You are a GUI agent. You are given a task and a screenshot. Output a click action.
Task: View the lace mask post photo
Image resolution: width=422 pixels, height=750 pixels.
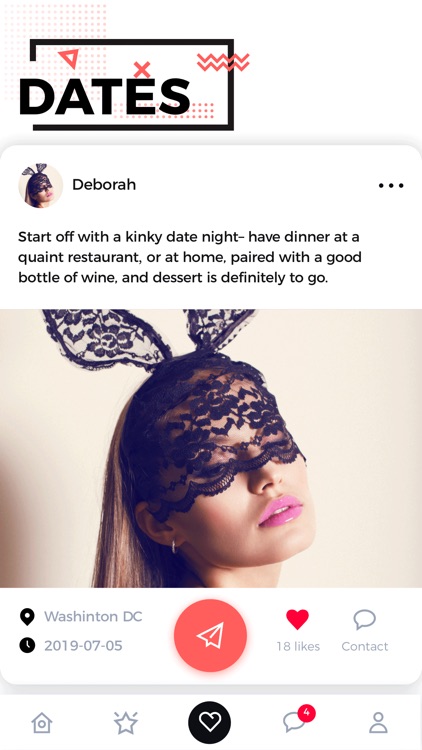[211, 448]
